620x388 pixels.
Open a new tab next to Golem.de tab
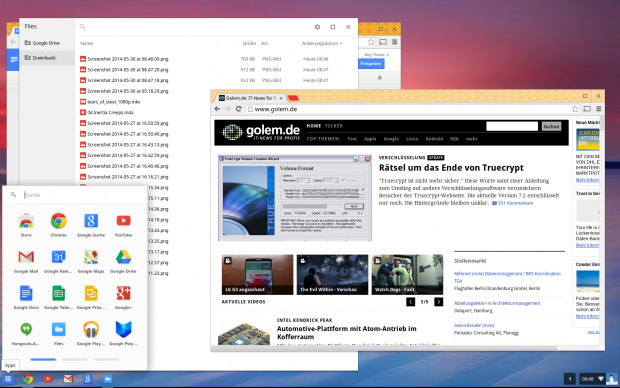pos(293,98)
